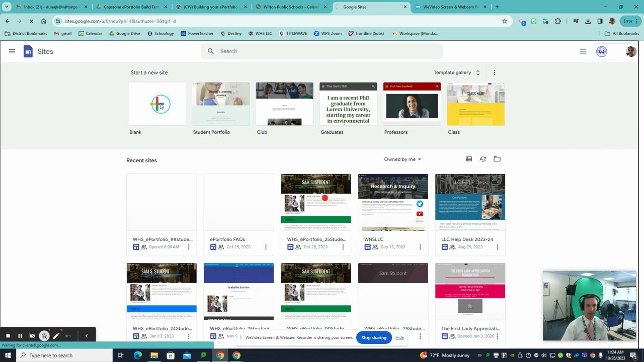Toggle the cursor highlight tool in recorder
644x362 pixels.
[x=44, y=336]
